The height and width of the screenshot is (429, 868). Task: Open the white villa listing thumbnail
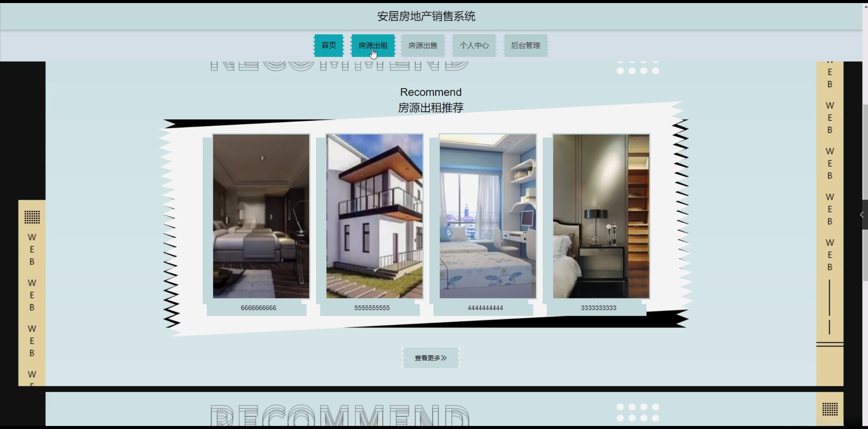[374, 216]
